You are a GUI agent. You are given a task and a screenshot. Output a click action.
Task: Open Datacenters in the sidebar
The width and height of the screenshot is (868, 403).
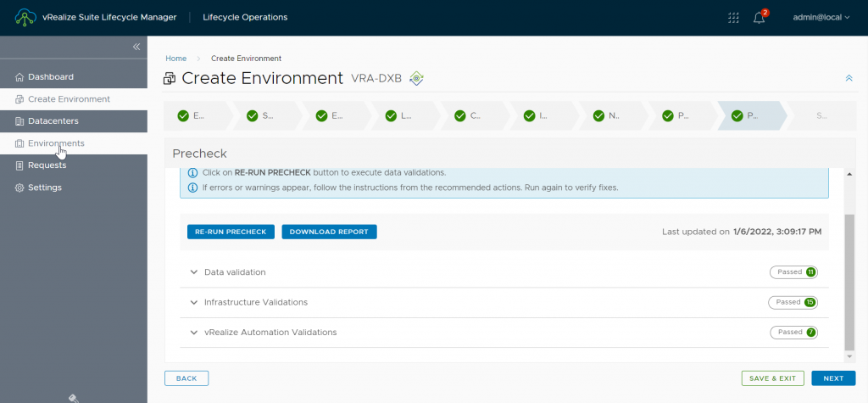pos(74,120)
